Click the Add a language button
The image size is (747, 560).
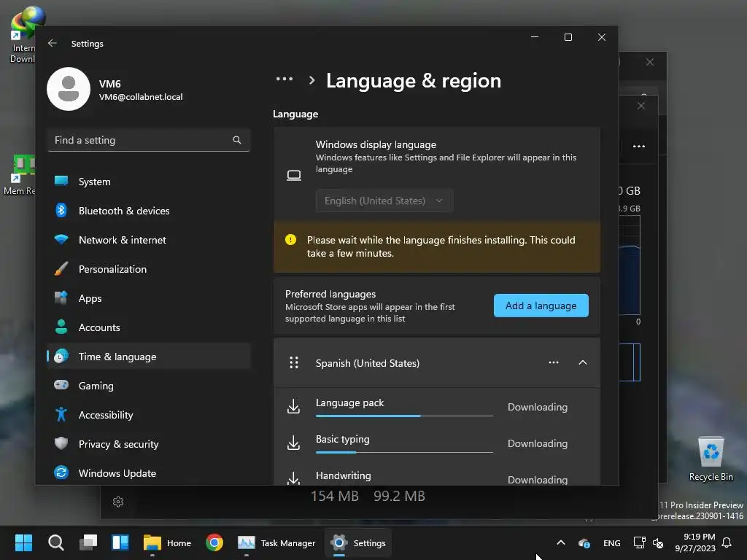(x=541, y=306)
